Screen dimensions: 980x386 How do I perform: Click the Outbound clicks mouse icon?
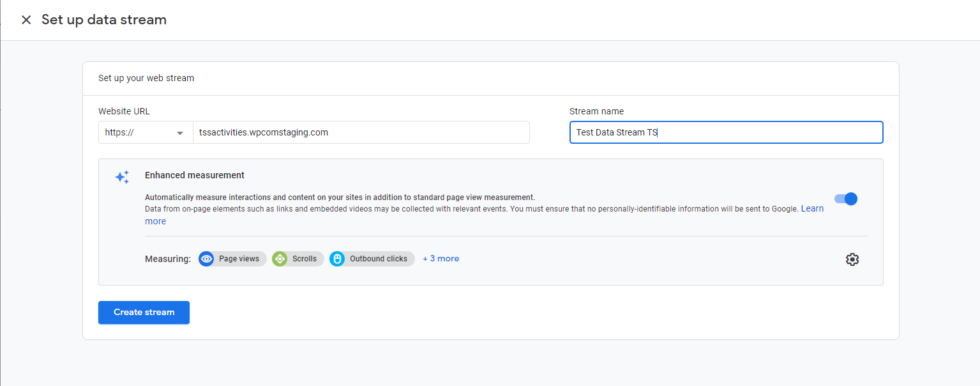point(337,259)
